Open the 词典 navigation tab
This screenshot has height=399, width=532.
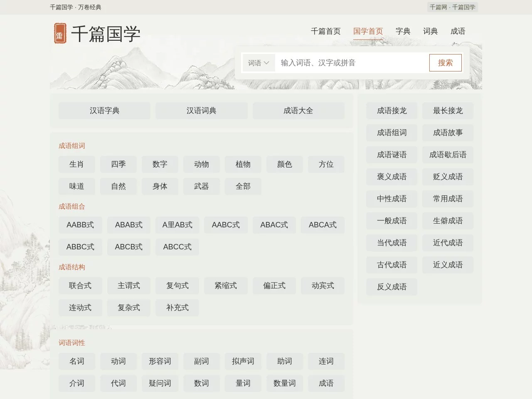pos(430,31)
